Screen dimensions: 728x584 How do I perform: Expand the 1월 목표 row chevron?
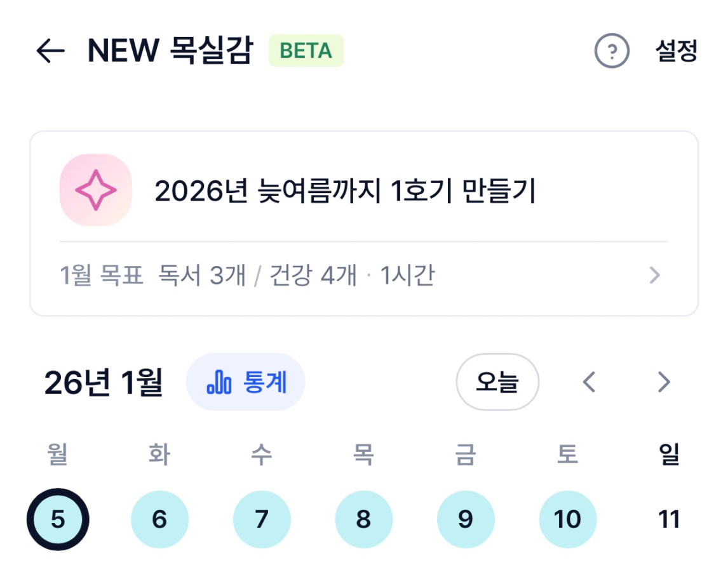point(654,275)
